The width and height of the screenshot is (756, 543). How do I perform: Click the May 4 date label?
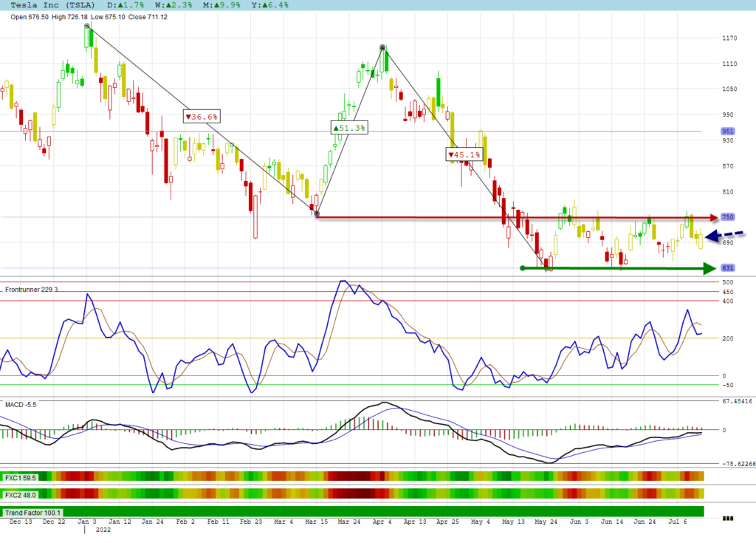480,522
